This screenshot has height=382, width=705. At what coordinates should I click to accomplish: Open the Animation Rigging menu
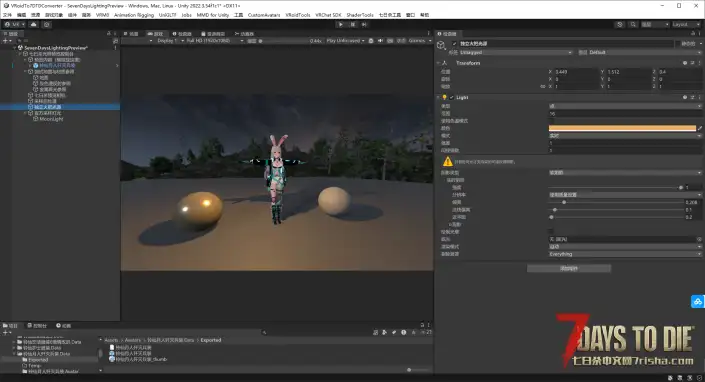pyautogui.click(x=134, y=15)
